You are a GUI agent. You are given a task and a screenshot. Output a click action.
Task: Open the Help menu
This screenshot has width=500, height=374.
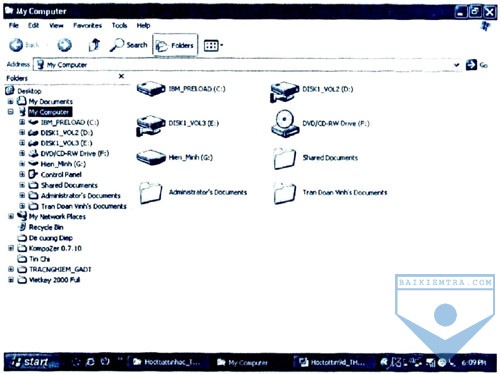click(x=143, y=25)
